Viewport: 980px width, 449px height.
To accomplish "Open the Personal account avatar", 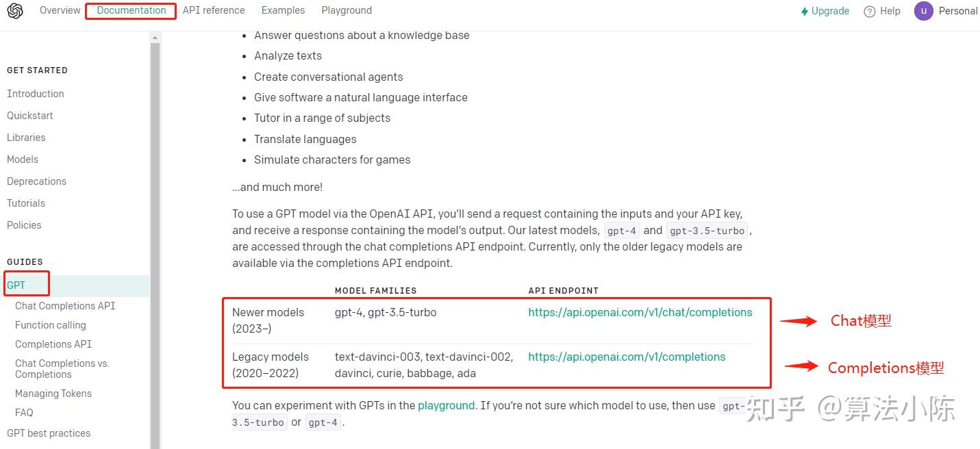I will click(923, 10).
